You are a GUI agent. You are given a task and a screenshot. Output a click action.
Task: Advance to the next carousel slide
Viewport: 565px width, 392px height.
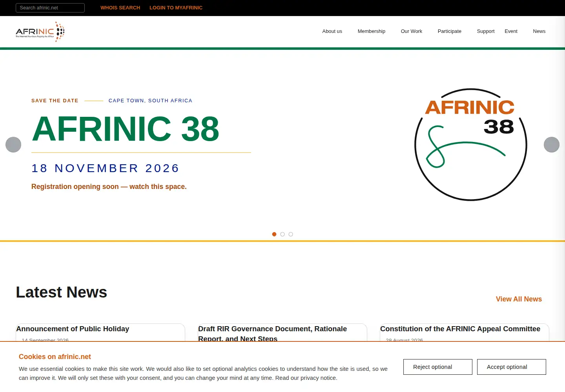[552, 145]
